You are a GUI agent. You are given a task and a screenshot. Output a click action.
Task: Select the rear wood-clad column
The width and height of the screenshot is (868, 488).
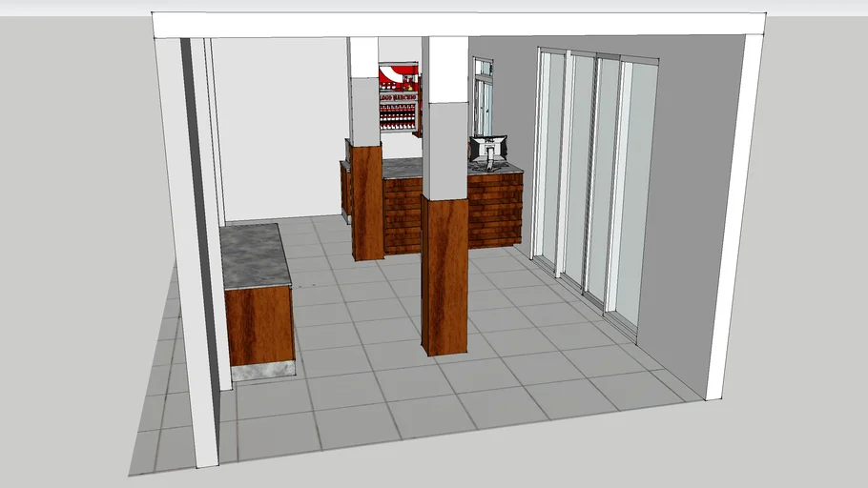pyautogui.click(x=366, y=200)
